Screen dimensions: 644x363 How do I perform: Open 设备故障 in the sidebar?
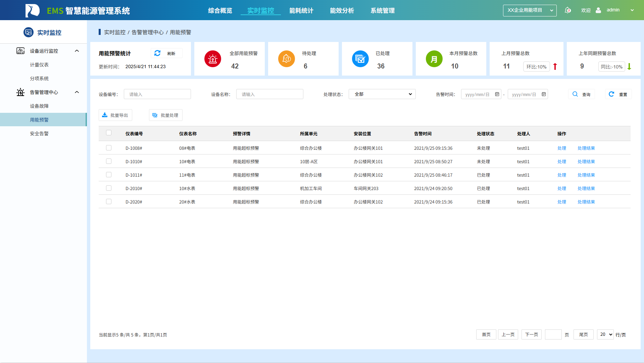[39, 106]
